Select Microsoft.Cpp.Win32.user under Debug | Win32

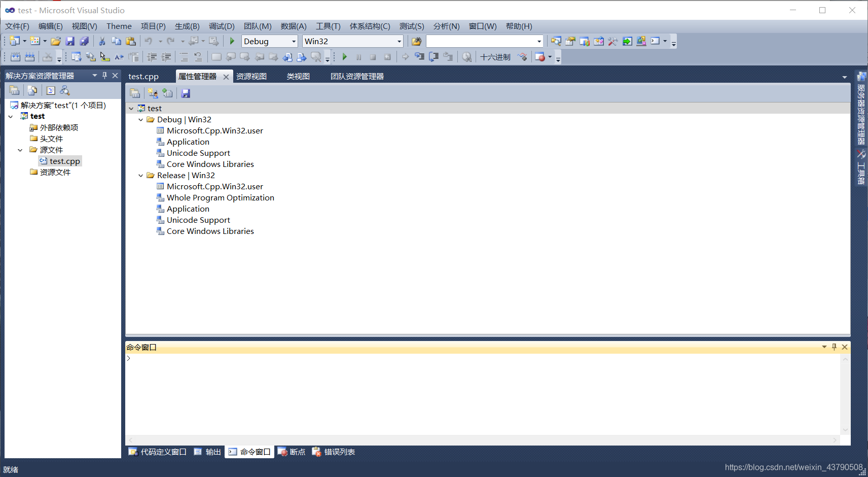pos(215,131)
